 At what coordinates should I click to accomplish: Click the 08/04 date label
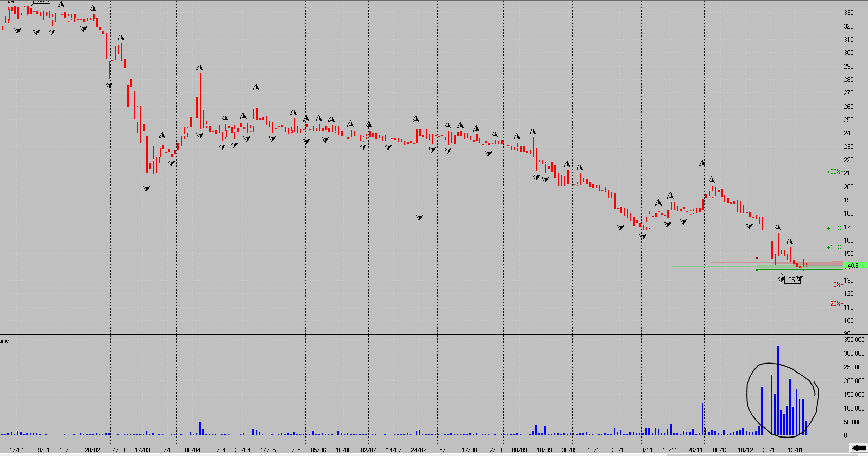(x=193, y=450)
